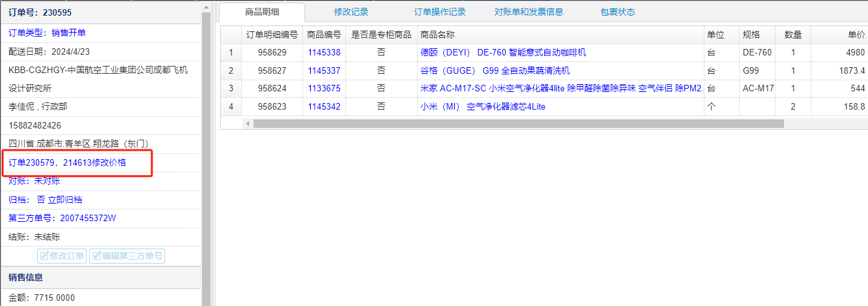Viewport: 868px width, 306px height.
Task: Click the order detail number 958627
Action: point(272,70)
